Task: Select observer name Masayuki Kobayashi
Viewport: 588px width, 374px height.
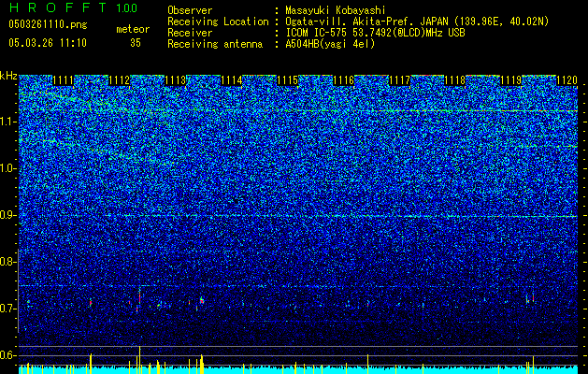Action: (x=336, y=10)
